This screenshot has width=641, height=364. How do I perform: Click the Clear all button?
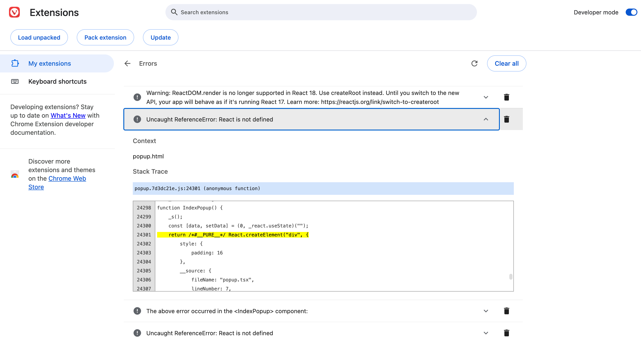pyautogui.click(x=506, y=63)
